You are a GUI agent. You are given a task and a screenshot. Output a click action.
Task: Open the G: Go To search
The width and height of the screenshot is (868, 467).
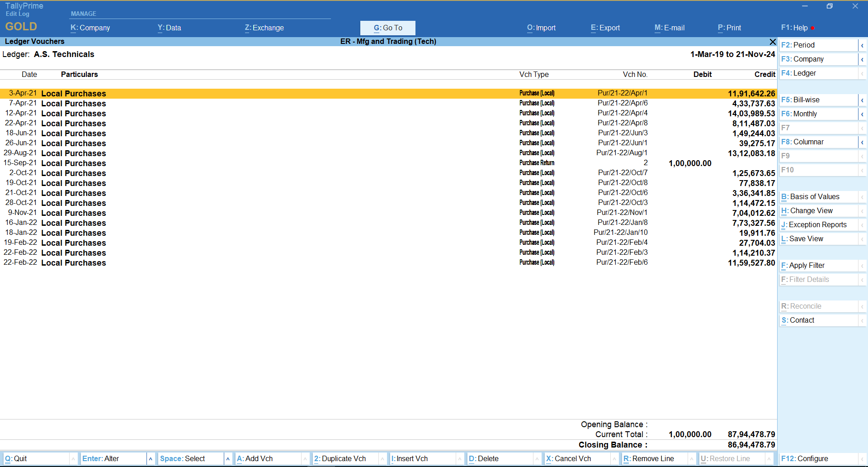387,28
